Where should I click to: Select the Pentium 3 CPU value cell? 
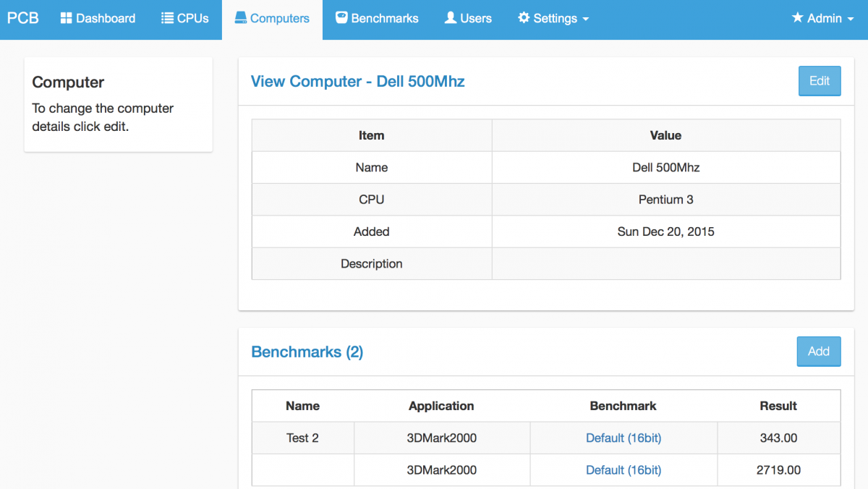[x=665, y=199]
